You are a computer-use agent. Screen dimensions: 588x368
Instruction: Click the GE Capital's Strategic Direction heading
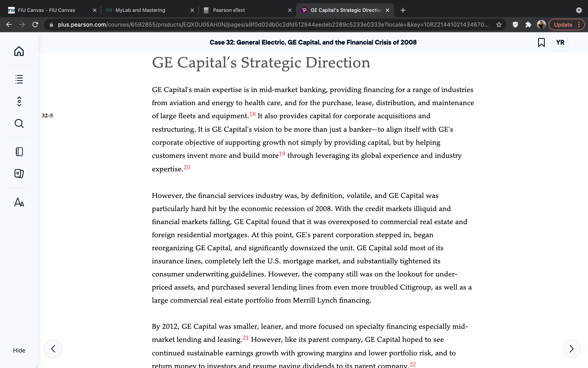pos(261,63)
